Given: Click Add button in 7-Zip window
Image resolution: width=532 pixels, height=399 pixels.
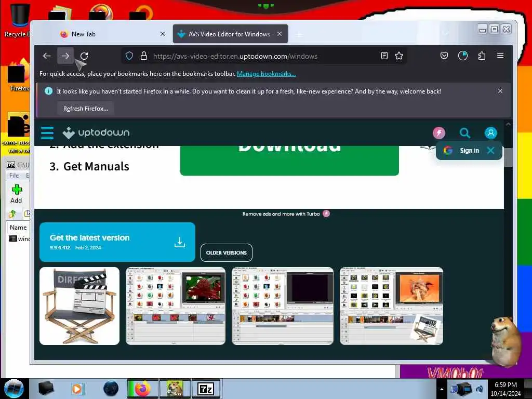Looking at the screenshot, I should pyautogui.click(x=16, y=194).
